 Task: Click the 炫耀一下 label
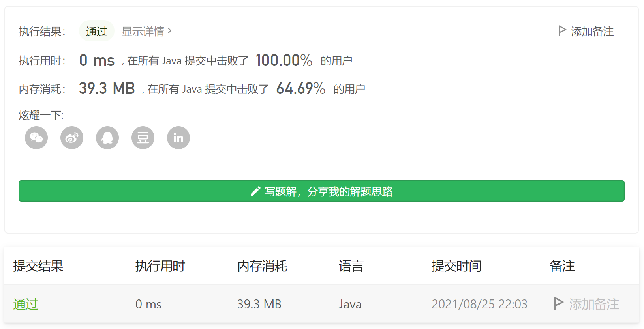point(41,115)
